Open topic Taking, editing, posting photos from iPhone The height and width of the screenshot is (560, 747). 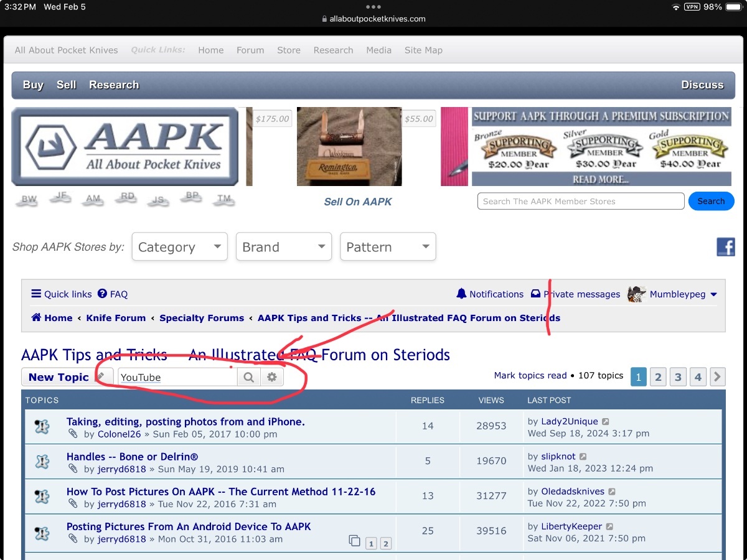(x=186, y=422)
